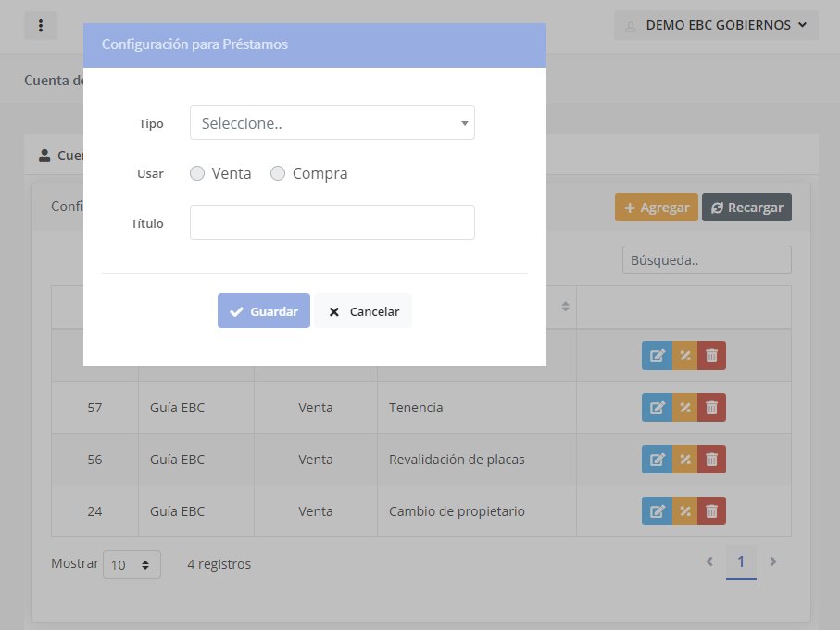840x630 pixels.
Task: Change the Mostrar rows-per-page selector
Action: [132, 564]
